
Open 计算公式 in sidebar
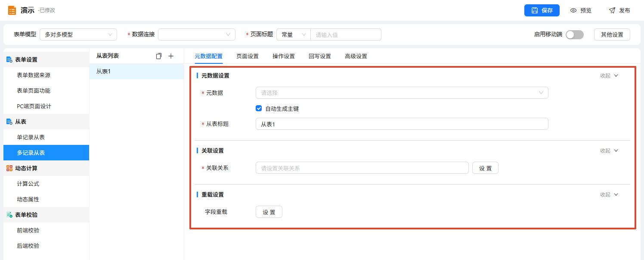[x=46, y=184]
